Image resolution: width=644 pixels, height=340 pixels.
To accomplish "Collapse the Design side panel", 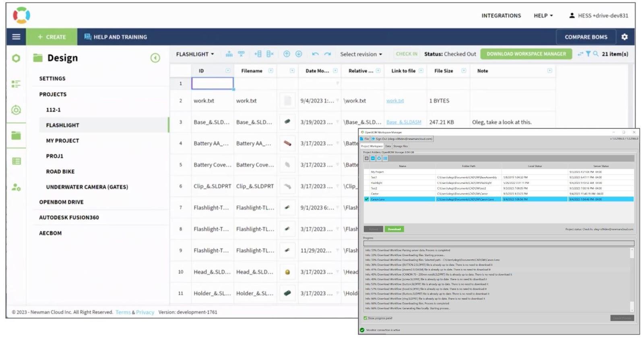I will (x=155, y=58).
